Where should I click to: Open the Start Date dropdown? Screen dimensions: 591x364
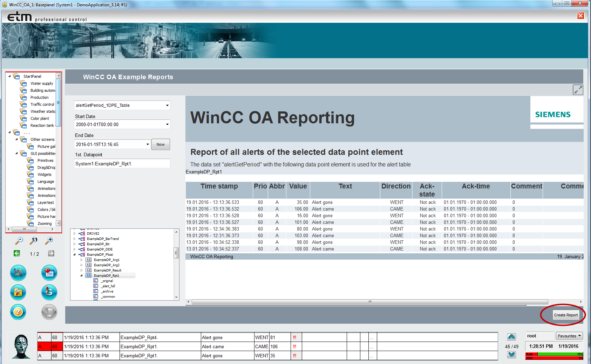click(x=167, y=124)
